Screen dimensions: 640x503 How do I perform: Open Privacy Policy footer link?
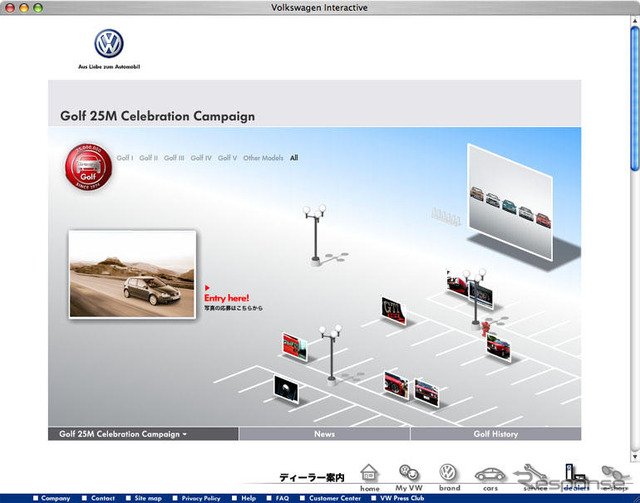coord(197,498)
